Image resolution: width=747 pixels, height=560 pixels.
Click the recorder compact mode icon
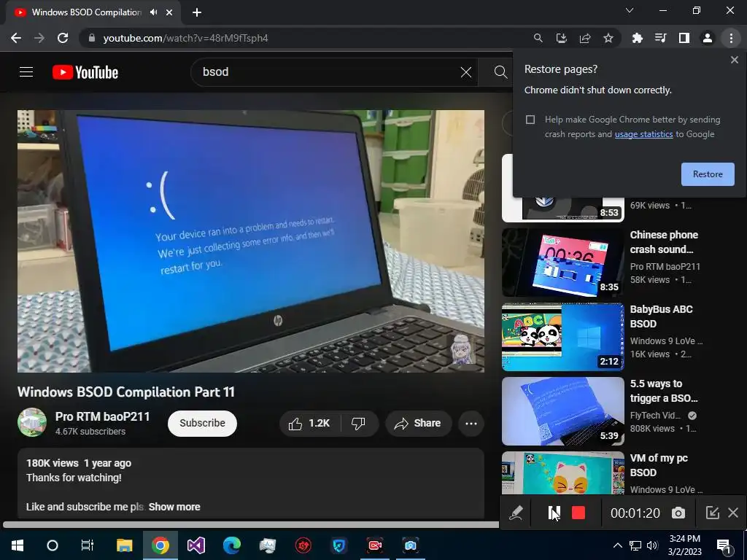coord(712,513)
